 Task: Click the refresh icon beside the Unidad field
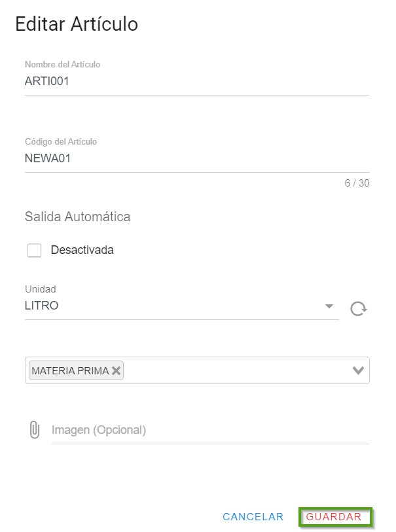tap(357, 308)
